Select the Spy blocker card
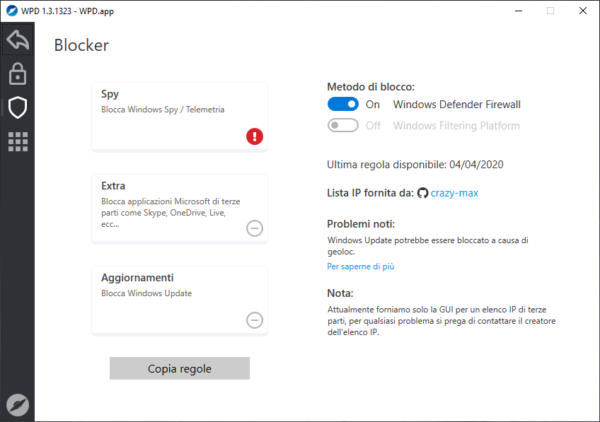This screenshot has width=600, height=422. pyautogui.click(x=179, y=116)
